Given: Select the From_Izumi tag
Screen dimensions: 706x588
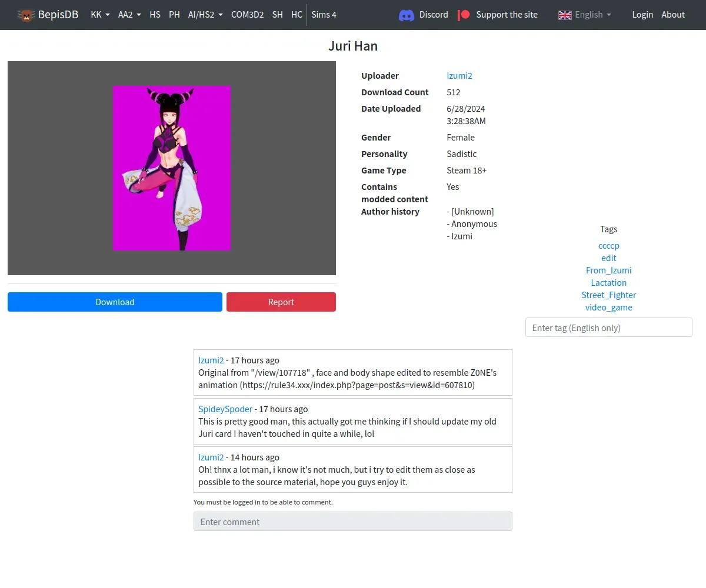Looking at the screenshot, I should point(609,270).
